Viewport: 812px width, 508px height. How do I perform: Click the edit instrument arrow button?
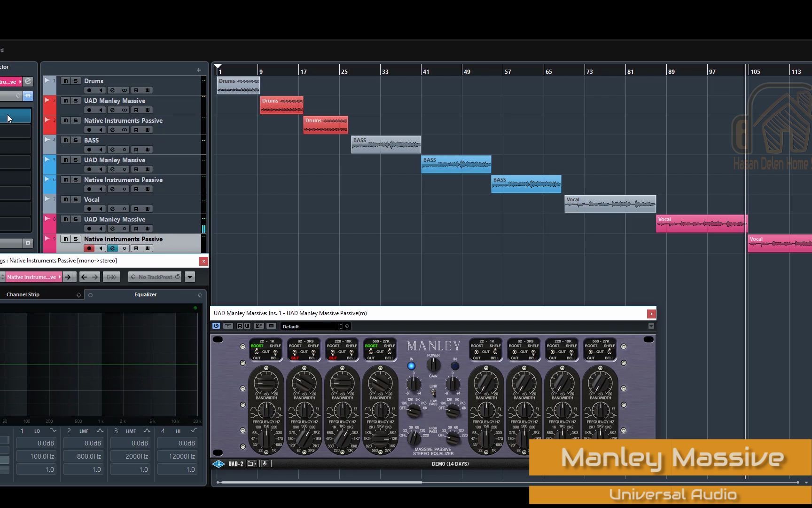pos(68,277)
